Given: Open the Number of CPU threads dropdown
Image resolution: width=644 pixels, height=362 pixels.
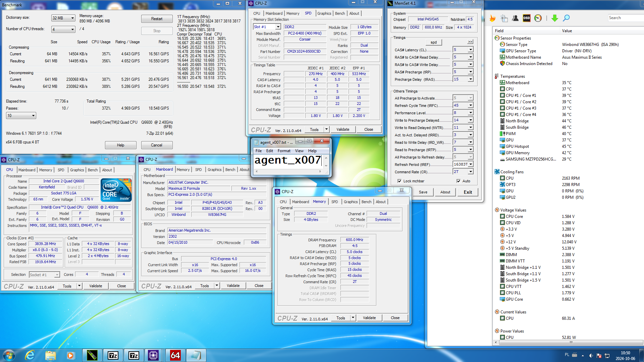Looking at the screenshot, I should coord(63,29).
